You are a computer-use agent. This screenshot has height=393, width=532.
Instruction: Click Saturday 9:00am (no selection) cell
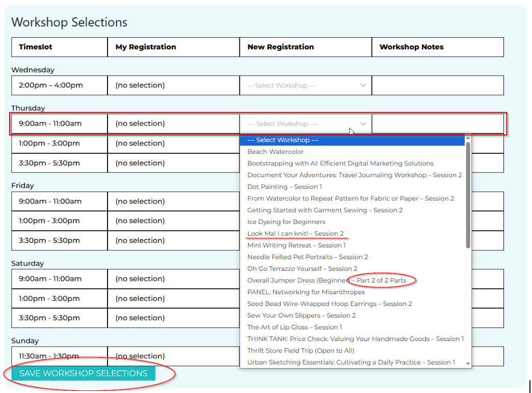pos(173,279)
